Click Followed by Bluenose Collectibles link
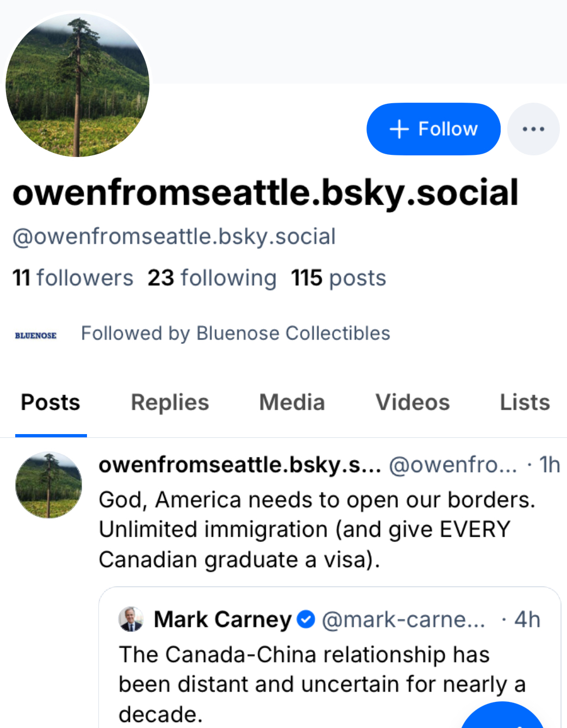This screenshot has height=728, width=567. 235,333
